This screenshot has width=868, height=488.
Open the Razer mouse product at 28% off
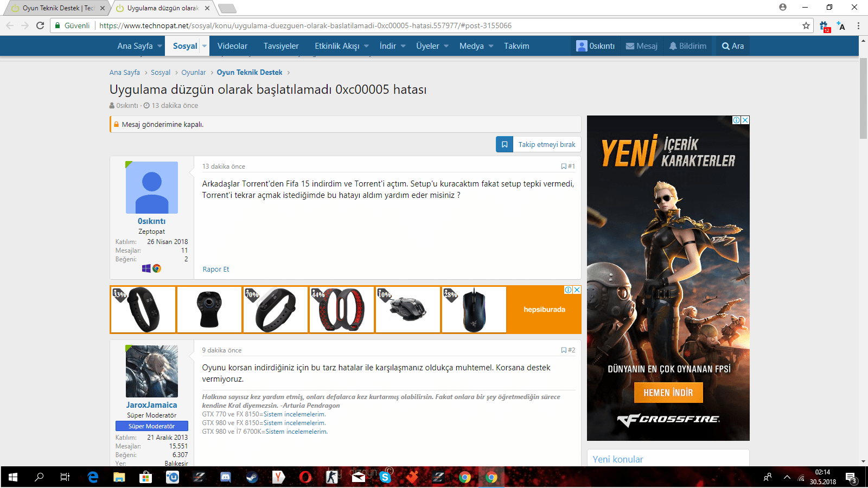click(474, 310)
